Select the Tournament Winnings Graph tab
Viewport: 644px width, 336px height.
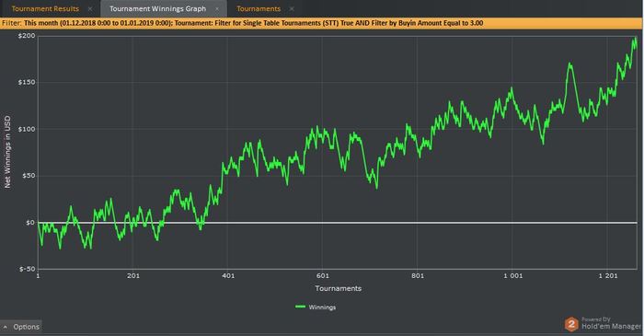point(157,8)
